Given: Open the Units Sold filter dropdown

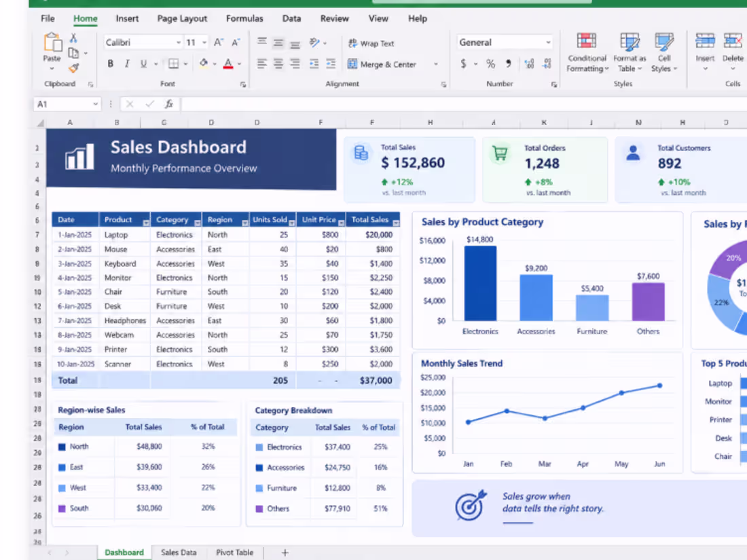Looking at the screenshot, I should 291,223.
